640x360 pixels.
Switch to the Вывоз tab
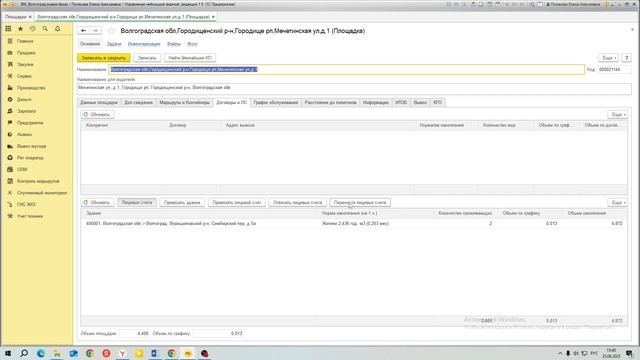(420, 102)
